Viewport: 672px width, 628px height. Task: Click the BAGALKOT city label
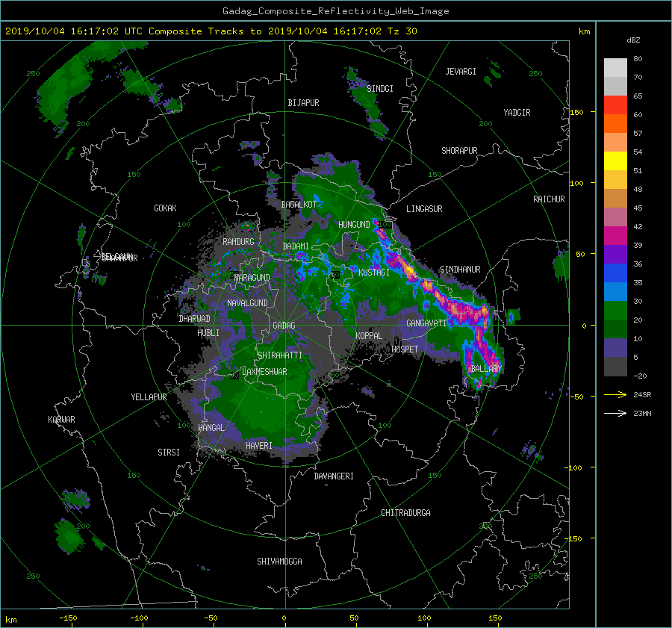coord(299,205)
